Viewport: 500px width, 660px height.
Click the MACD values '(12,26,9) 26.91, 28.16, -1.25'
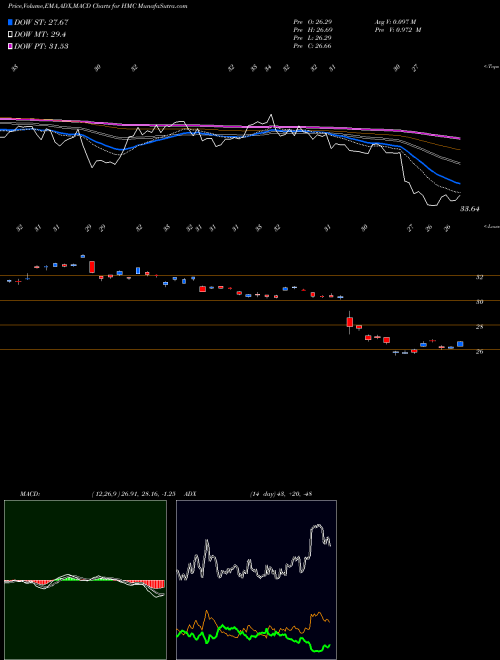pyautogui.click(x=133, y=494)
